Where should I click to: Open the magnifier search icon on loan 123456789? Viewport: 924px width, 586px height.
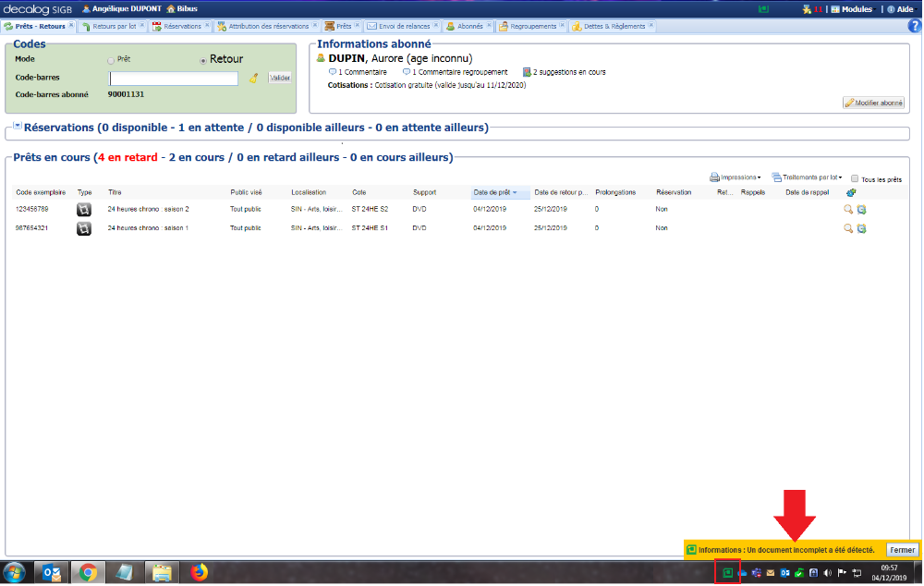847,209
